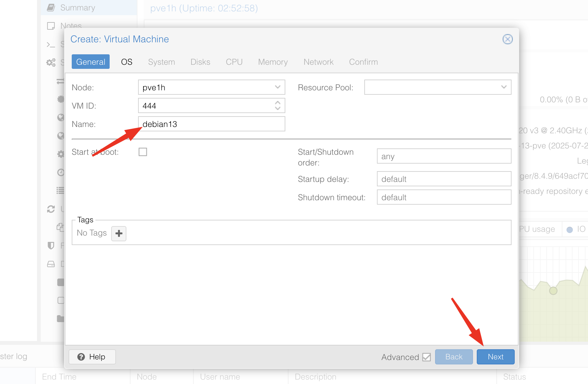588x384 pixels.
Task: Click the Name field containing debian13
Action: (x=211, y=124)
